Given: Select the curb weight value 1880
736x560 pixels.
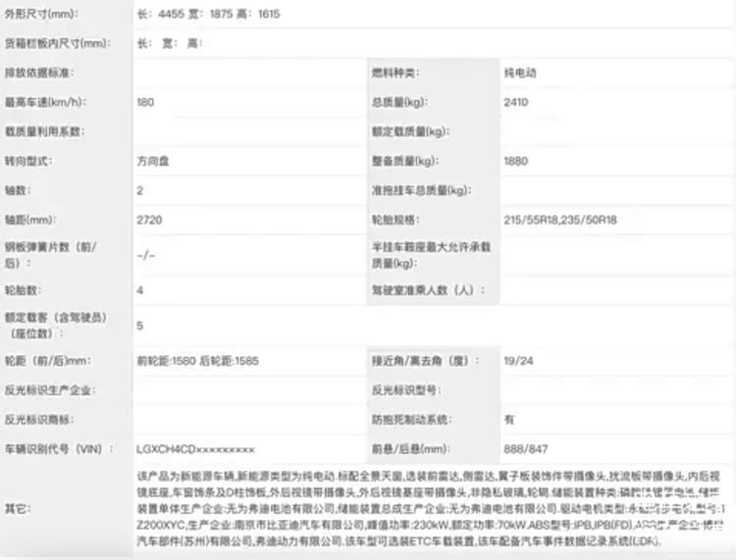Looking at the screenshot, I should [516, 161].
